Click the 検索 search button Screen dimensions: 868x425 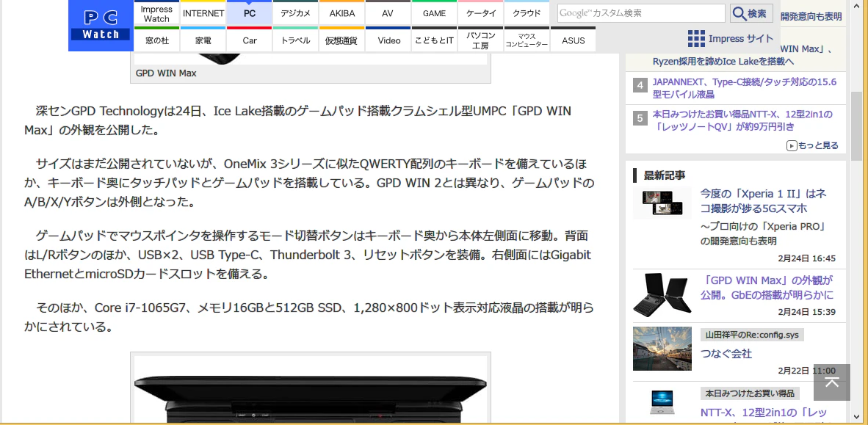coord(751,13)
